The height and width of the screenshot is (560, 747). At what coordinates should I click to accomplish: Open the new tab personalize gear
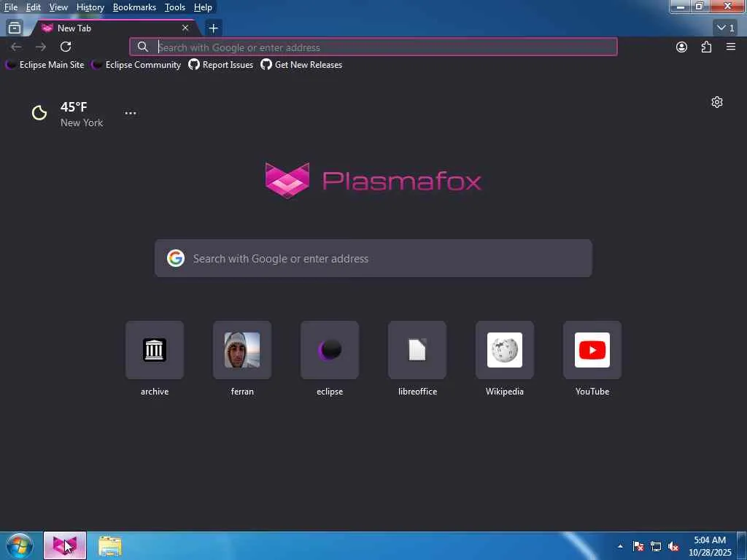(x=717, y=102)
